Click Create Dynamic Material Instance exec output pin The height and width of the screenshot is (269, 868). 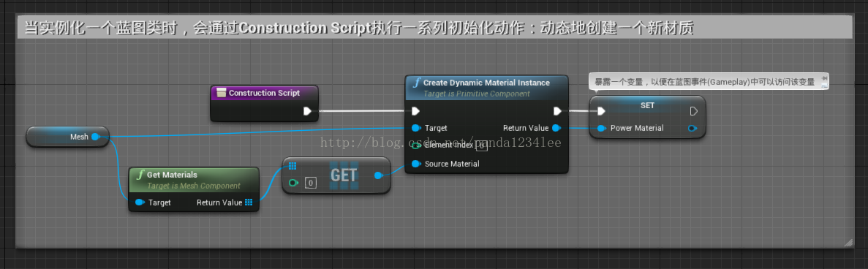(557, 111)
